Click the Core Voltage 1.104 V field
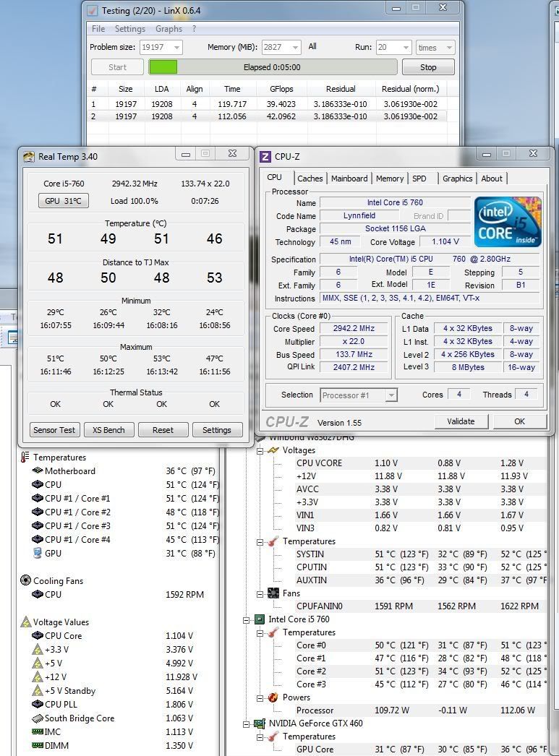The height and width of the screenshot is (756, 559). (x=445, y=241)
